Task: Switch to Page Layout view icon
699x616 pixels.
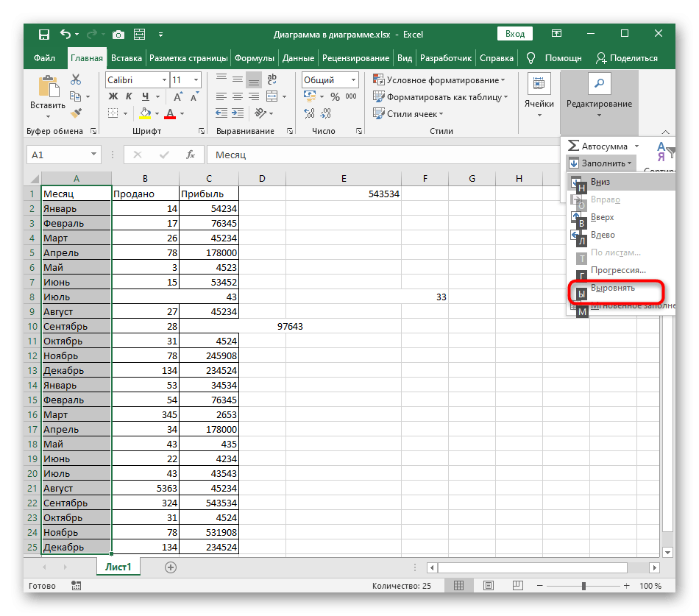Action: click(489, 586)
